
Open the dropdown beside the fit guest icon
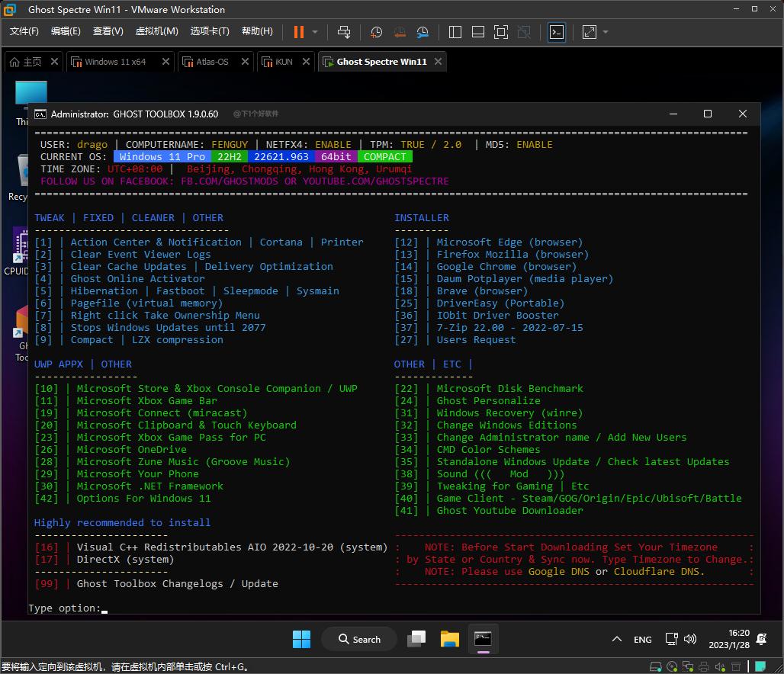click(x=605, y=32)
